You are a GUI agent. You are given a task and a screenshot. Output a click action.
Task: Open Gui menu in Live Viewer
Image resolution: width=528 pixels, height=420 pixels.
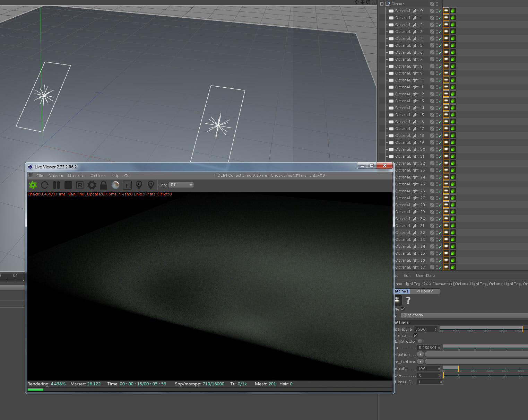pyautogui.click(x=128, y=176)
